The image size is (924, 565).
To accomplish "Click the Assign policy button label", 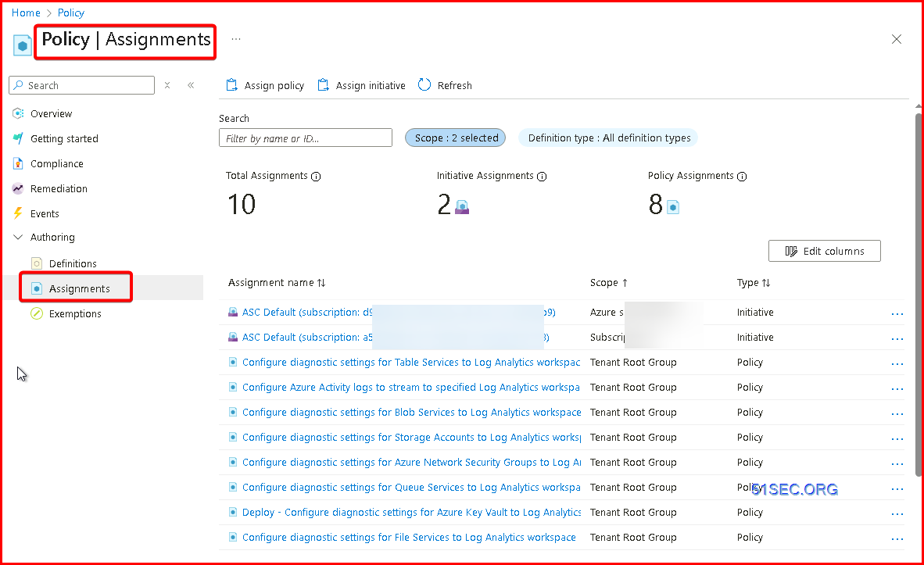I will tap(274, 85).
